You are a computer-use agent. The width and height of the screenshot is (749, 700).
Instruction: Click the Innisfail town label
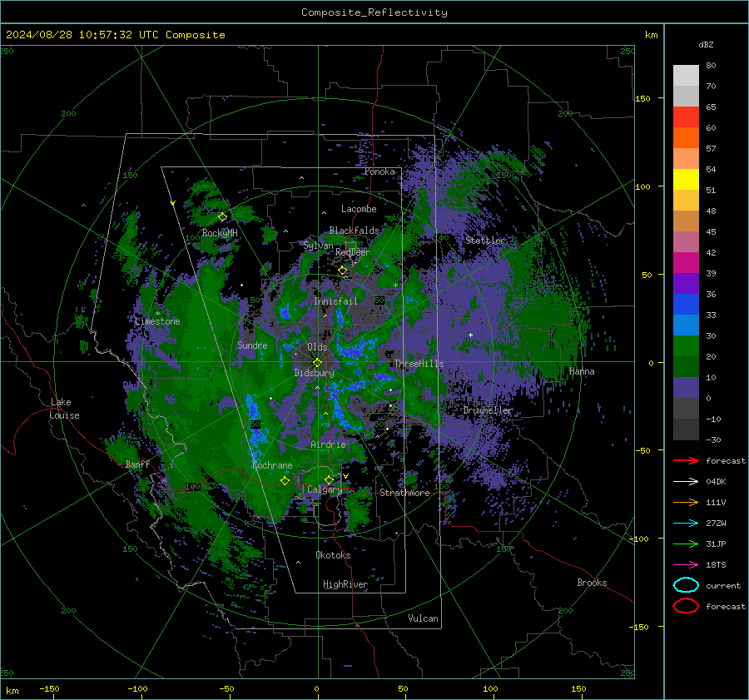click(335, 301)
